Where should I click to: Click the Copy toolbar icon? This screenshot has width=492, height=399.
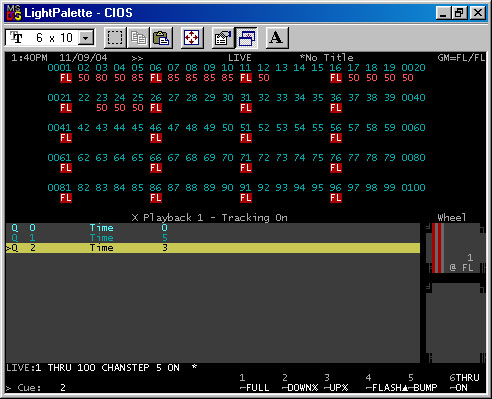138,38
